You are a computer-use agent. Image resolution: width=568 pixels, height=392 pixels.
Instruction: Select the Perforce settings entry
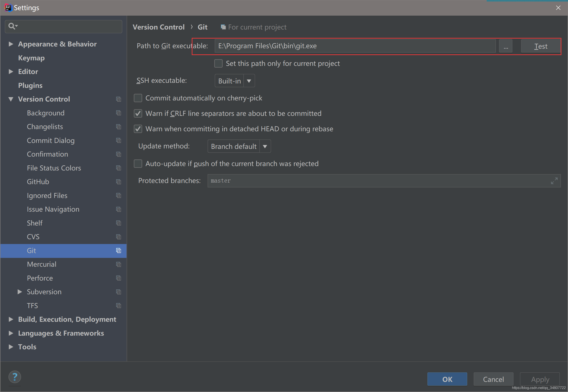tap(40, 278)
